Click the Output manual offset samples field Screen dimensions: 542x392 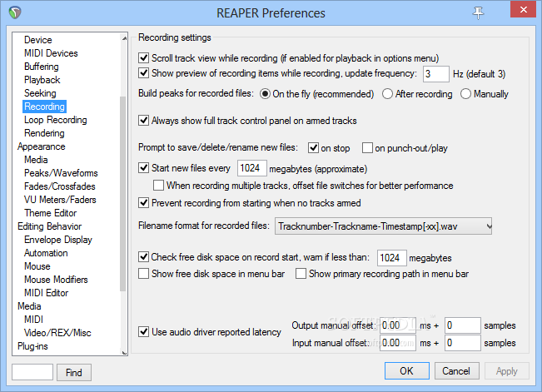(463, 325)
